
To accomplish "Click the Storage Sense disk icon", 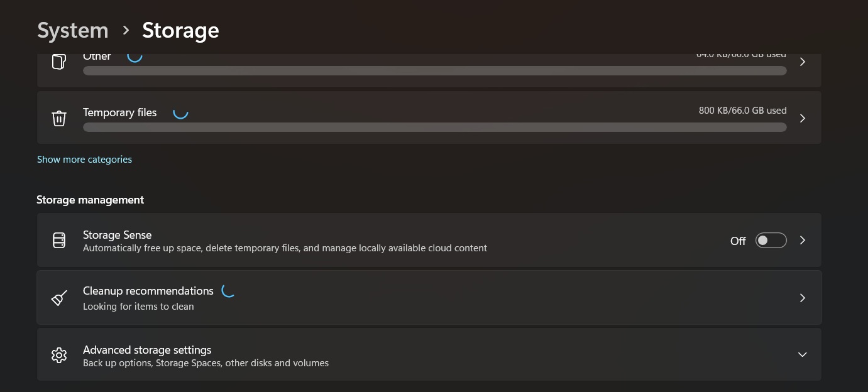I will (58, 240).
